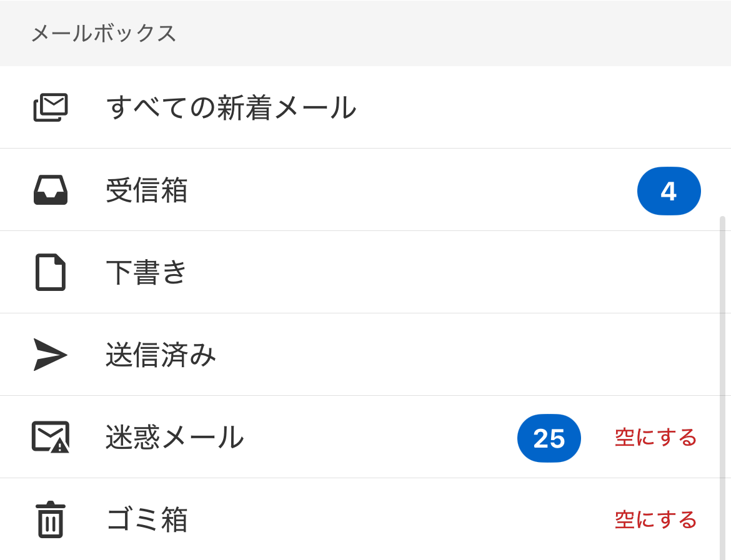Click the sent paper-plane icon
Image resolution: width=731 pixels, height=560 pixels.
click(x=51, y=355)
